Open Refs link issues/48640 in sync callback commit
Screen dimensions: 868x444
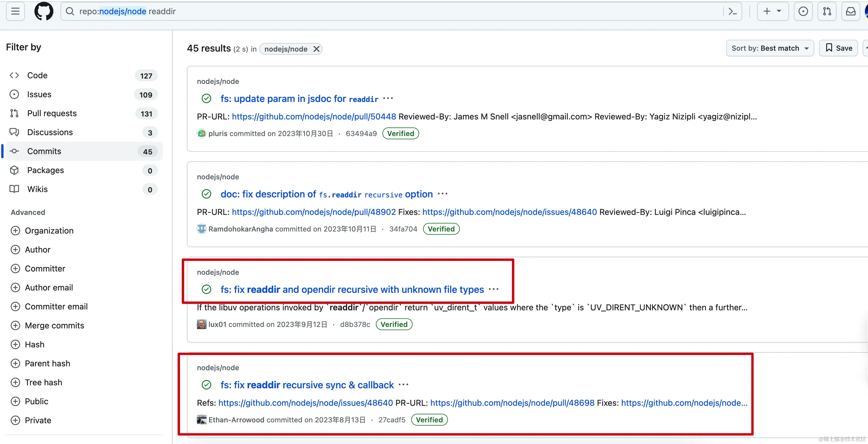306,403
